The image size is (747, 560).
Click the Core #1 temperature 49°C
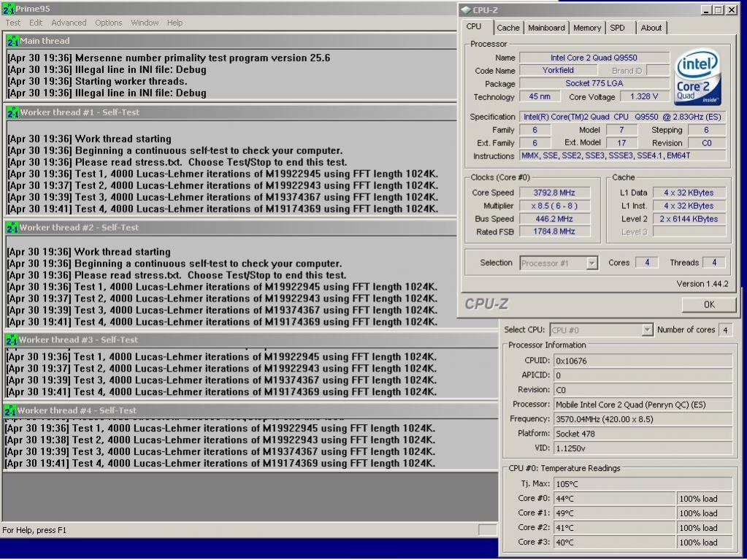[x=614, y=513]
